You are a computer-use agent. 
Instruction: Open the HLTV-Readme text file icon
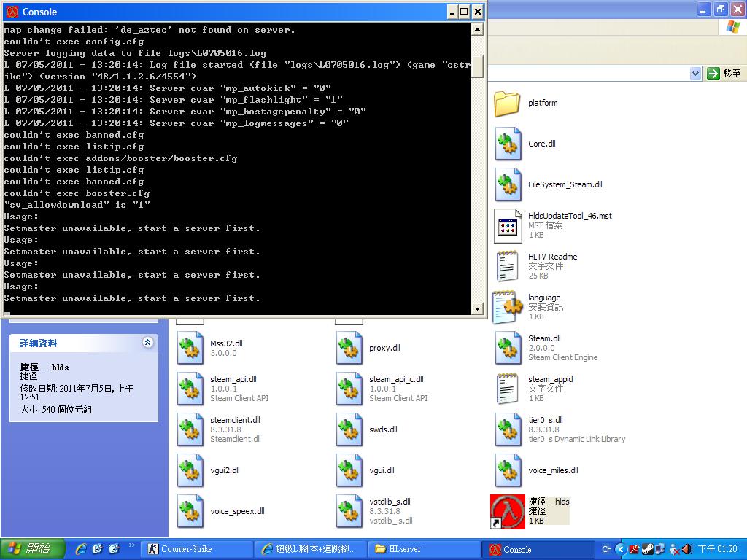(508, 267)
